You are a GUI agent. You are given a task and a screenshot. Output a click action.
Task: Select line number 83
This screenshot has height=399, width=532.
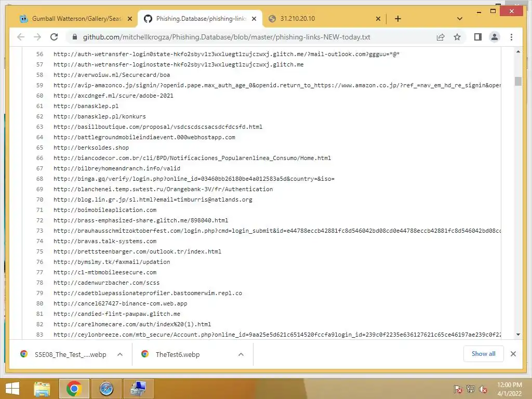tap(39, 335)
